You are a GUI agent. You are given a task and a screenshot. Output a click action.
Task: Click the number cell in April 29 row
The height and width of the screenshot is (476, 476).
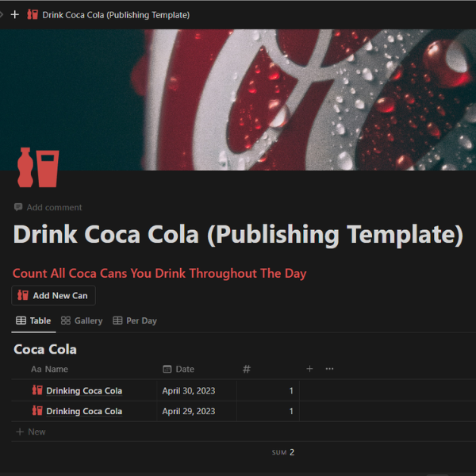(x=268, y=411)
